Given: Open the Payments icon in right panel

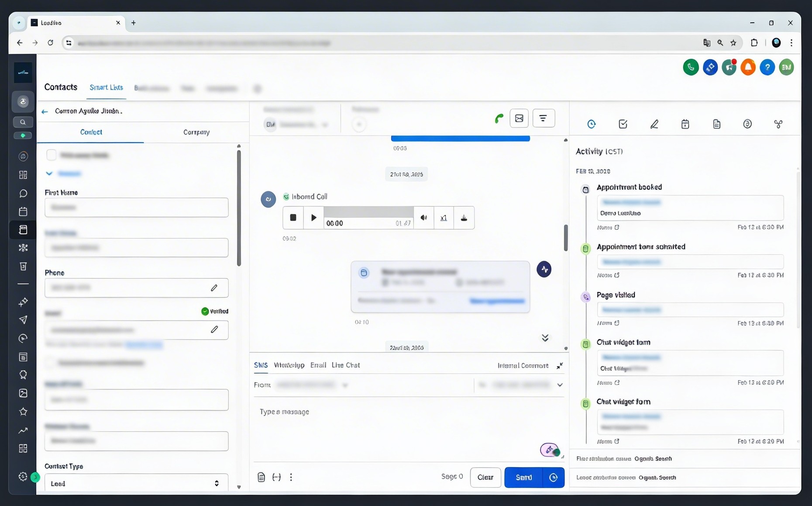Looking at the screenshot, I should (747, 124).
